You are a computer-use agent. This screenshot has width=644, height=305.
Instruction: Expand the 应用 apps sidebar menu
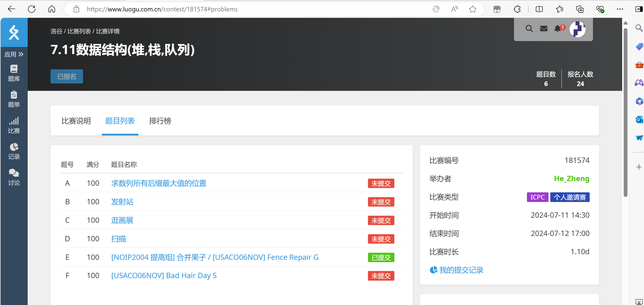14,54
